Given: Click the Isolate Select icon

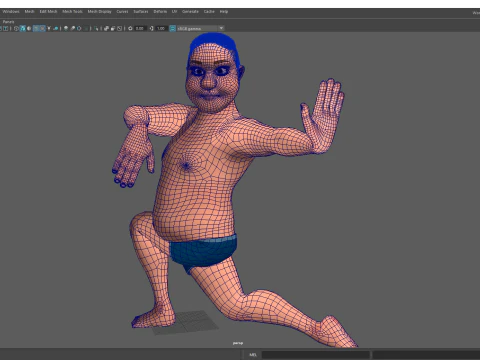Looking at the screenshot, I should pos(96,29).
